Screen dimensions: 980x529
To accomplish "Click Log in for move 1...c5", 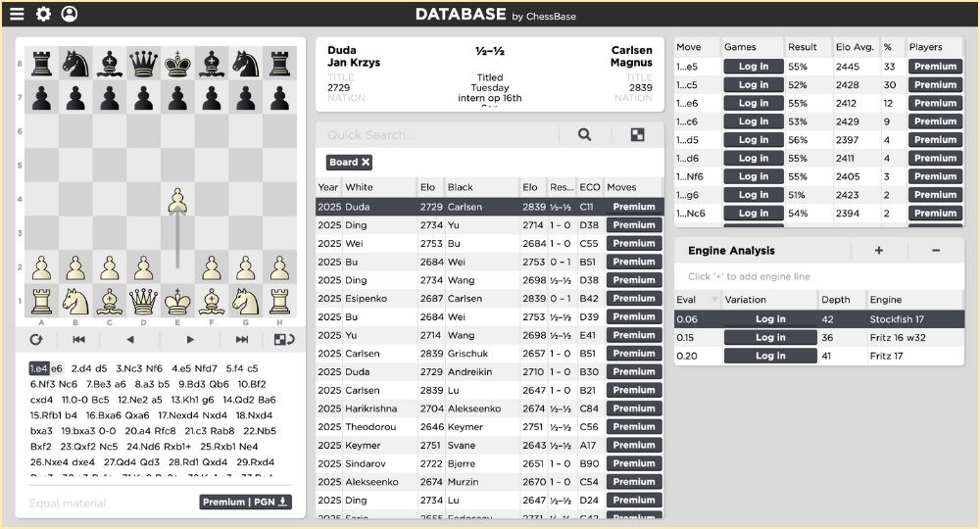I will click(753, 85).
